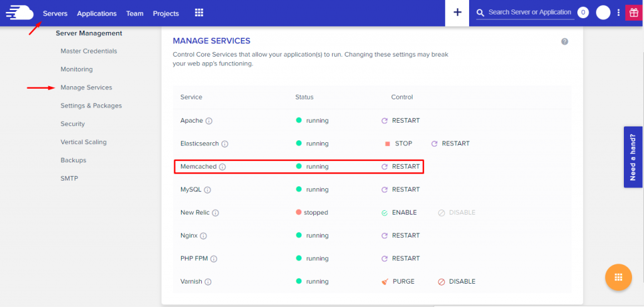Image resolution: width=644 pixels, height=307 pixels.
Task: Open Settings & Packages section
Action: 91,106
